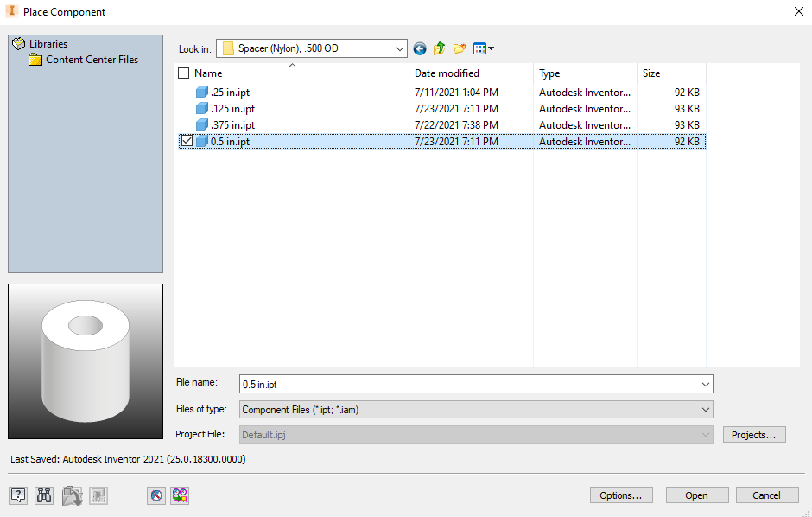Screen dimensions: 812x517
Task: Click the part icon of 0.5 in.ipt
Action: coord(202,141)
